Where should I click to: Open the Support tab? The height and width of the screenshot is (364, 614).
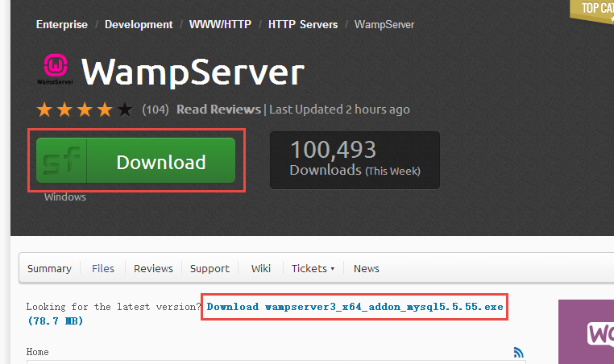coord(210,268)
